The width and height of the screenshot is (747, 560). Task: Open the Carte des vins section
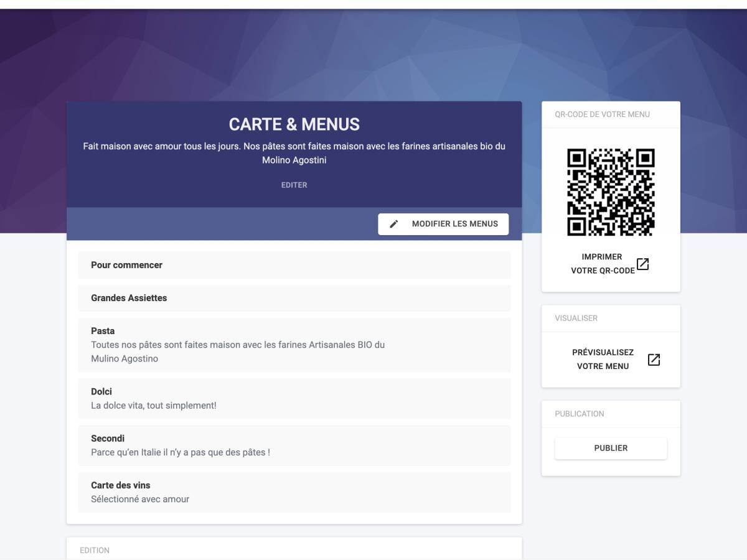[x=294, y=492]
